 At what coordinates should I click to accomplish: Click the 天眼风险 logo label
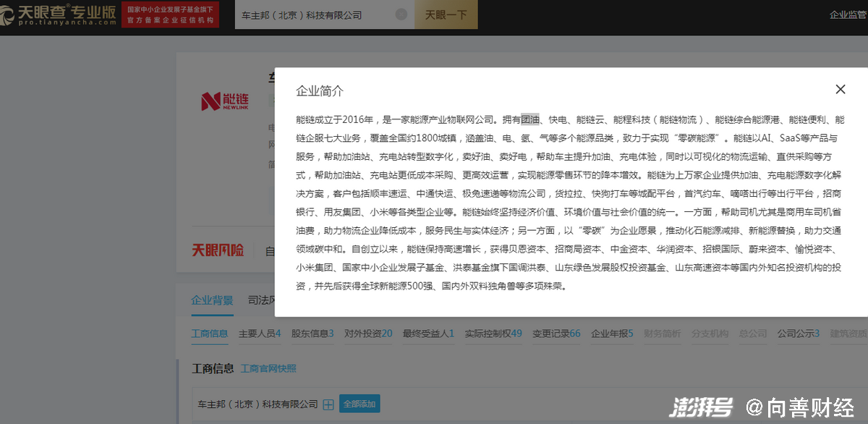218,250
